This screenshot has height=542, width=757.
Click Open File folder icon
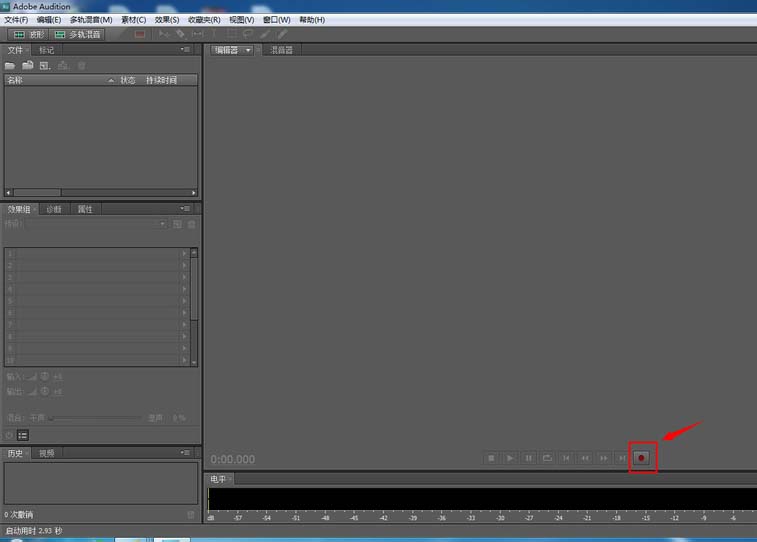(10, 66)
